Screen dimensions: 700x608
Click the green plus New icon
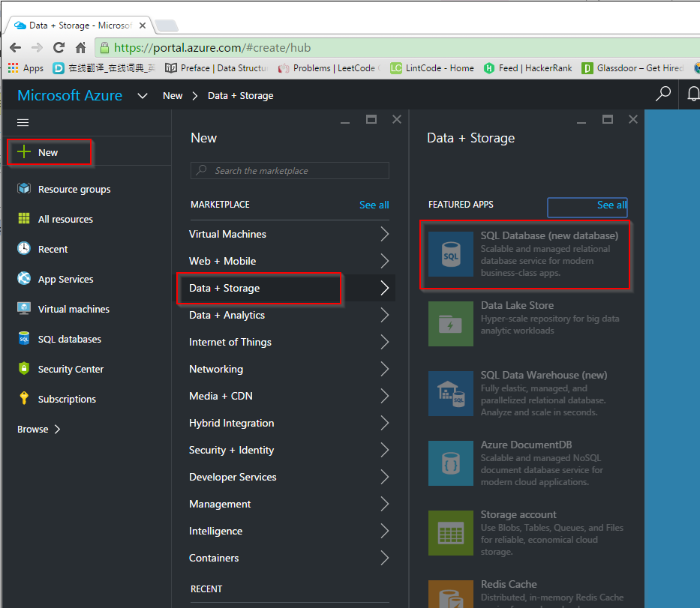[x=24, y=152]
